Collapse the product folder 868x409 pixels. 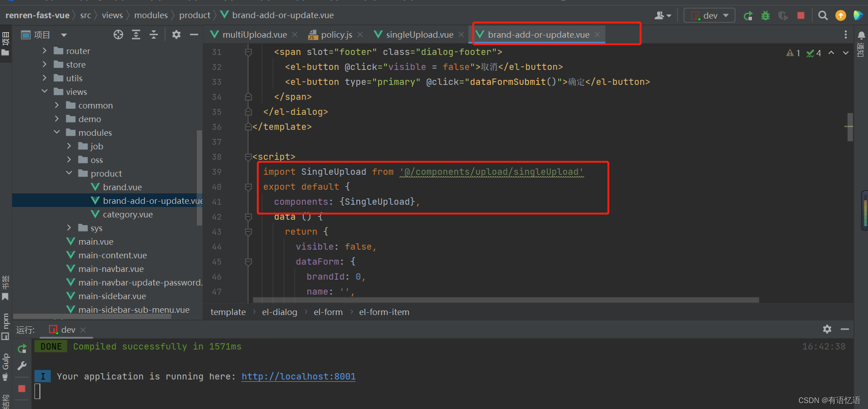(x=69, y=173)
